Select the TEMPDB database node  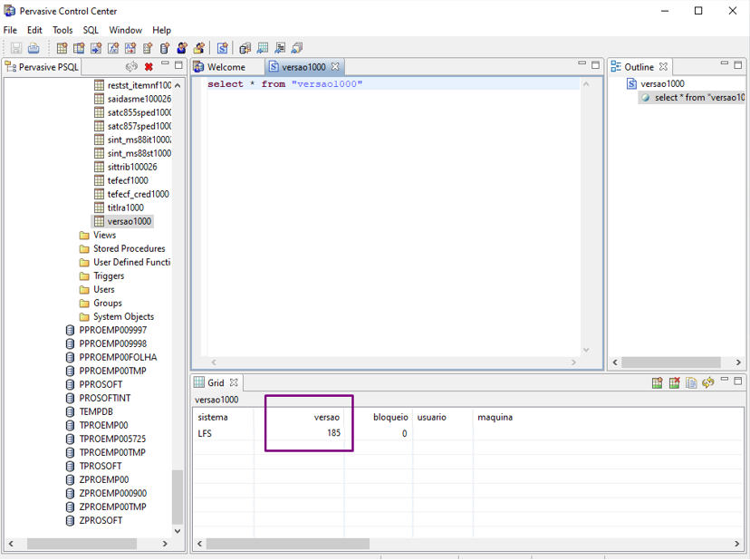tap(90, 411)
